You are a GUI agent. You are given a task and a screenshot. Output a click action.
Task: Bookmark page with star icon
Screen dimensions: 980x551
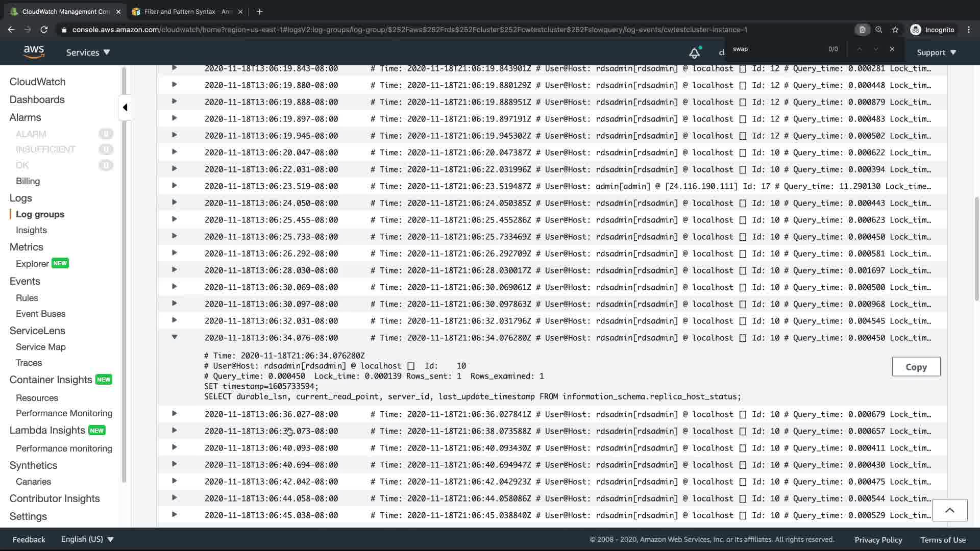(x=895, y=30)
